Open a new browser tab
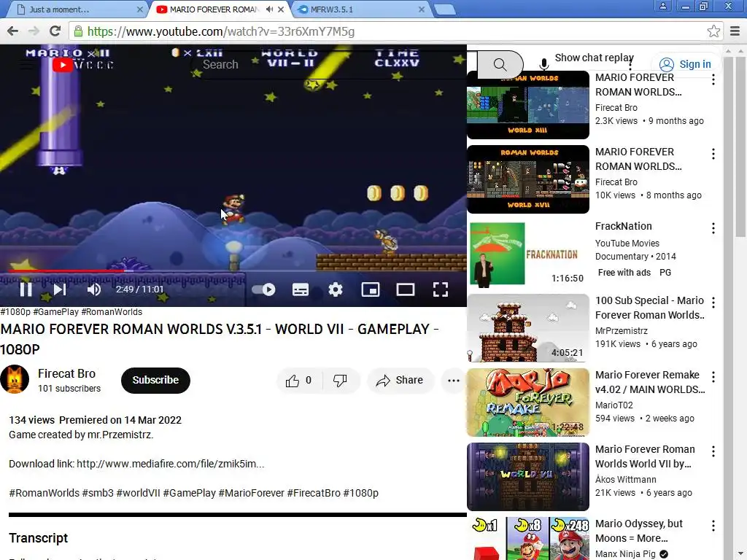Screen dimensions: 747x560 coord(445,9)
